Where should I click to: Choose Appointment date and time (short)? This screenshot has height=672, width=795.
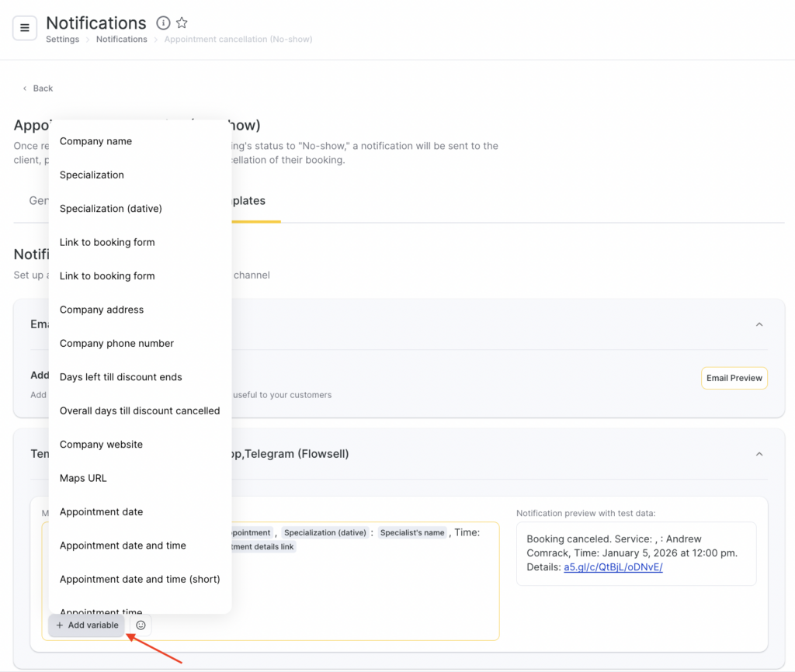pyautogui.click(x=140, y=579)
